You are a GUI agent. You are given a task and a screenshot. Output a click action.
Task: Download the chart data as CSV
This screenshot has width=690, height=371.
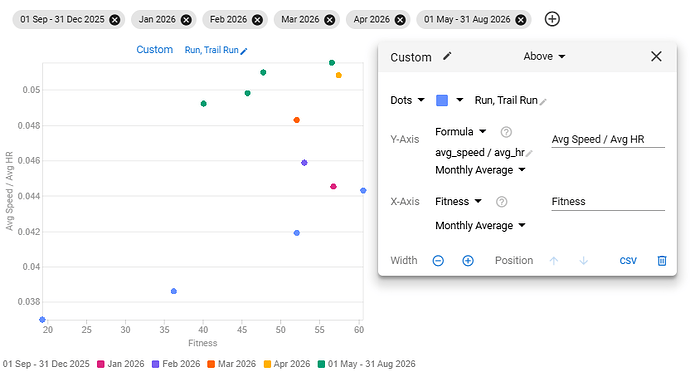pyautogui.click(x=628, y=261)
